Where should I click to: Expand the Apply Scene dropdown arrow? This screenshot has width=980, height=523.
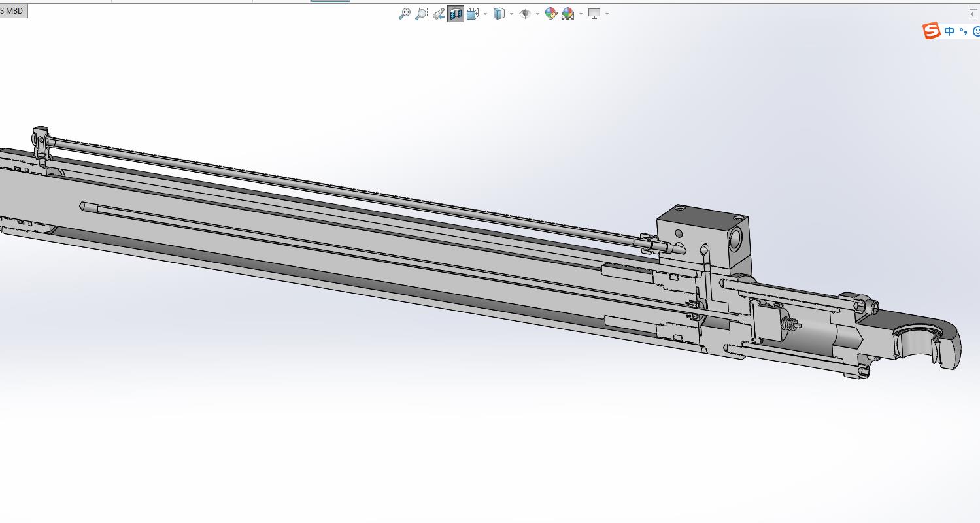tap(581, 14)
